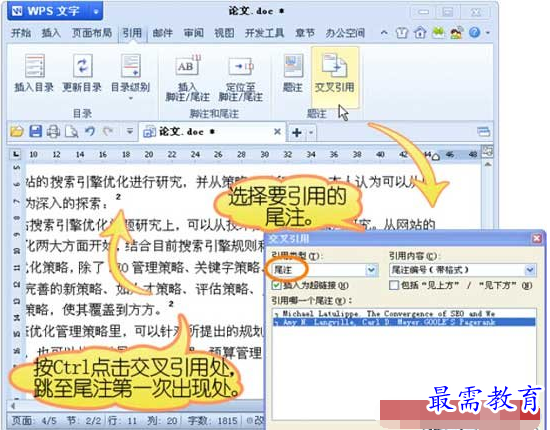This screenshot has width=550, height=430.
Task: Click the 字数: 1815 word count
Action: pyautogui.click(x=213, y=420)
